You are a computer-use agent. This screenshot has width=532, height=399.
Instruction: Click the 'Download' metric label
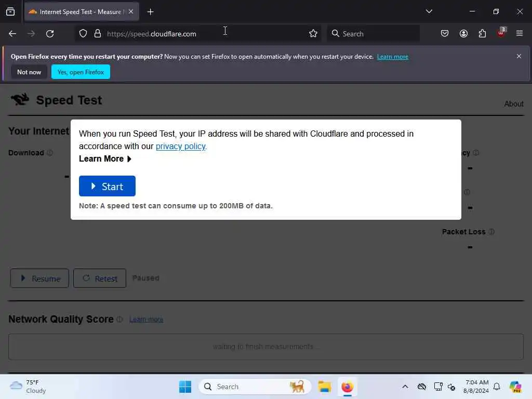pos(26,153)
